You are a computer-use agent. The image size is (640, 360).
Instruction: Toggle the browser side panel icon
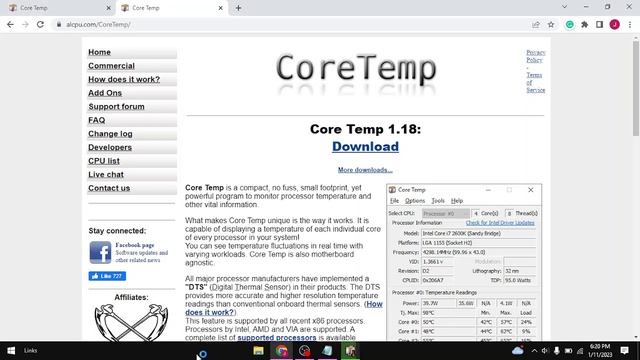point(600,24)
